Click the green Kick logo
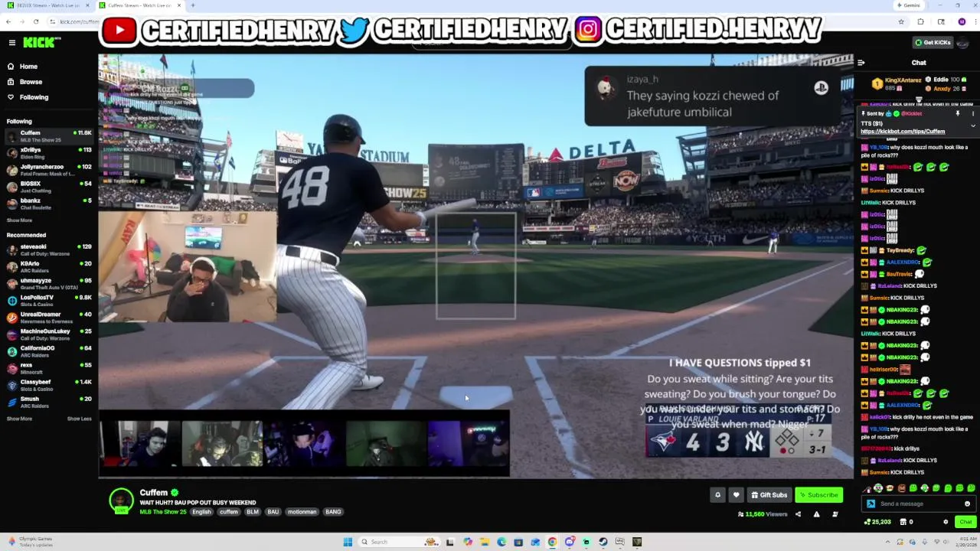This screenshot has height=551, width=980. 38,43
